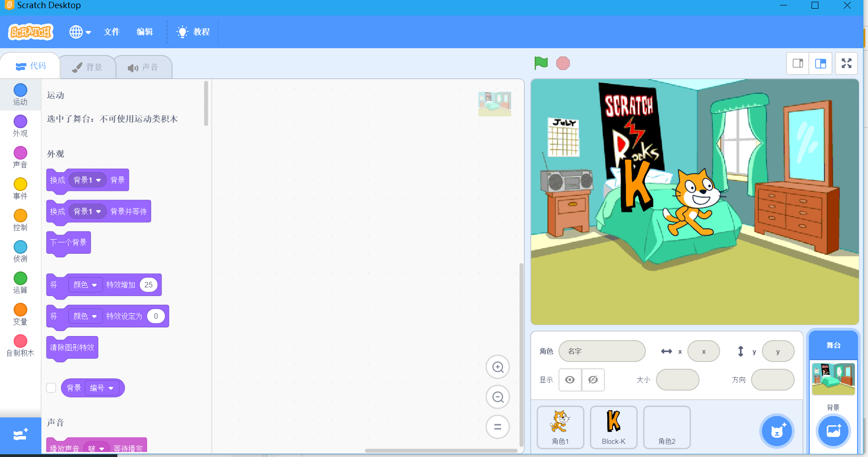Click the green flag to run

point(541,63)
